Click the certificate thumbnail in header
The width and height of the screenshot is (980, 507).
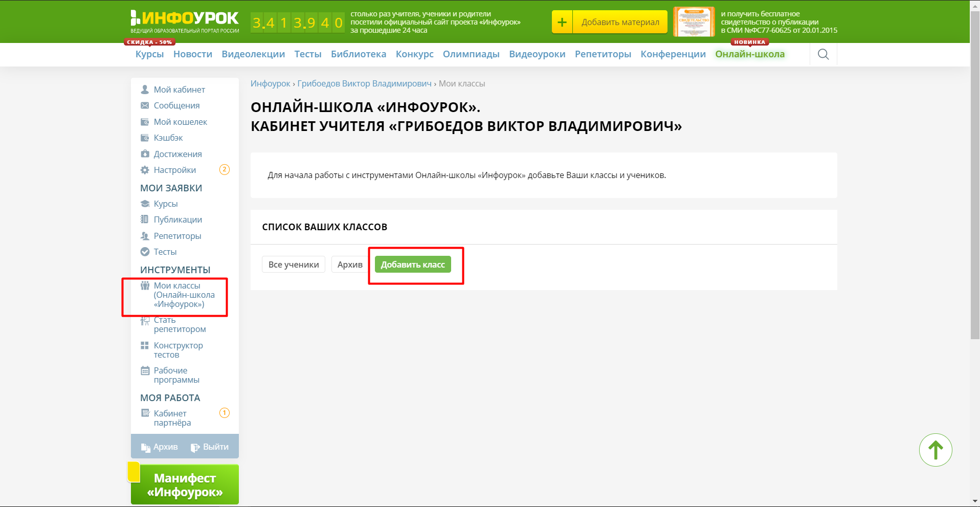[694, 22]
